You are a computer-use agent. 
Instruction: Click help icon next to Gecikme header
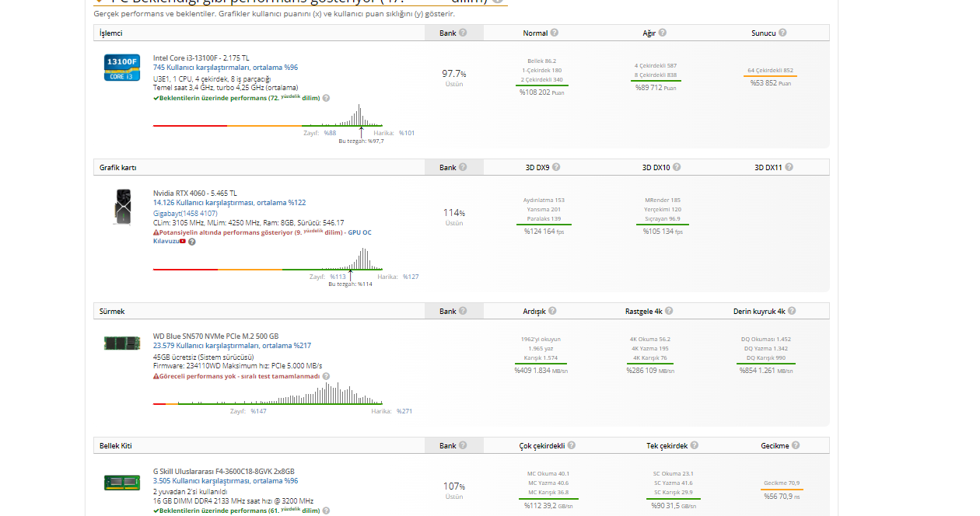pos(796,445)
